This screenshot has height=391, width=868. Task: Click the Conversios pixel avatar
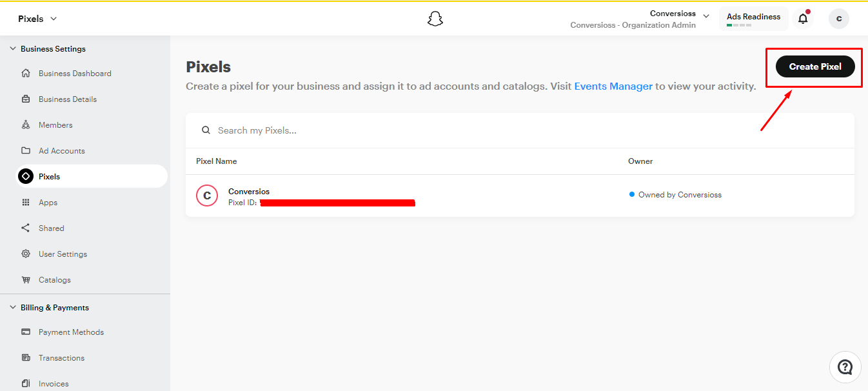(x=207, y=195)
